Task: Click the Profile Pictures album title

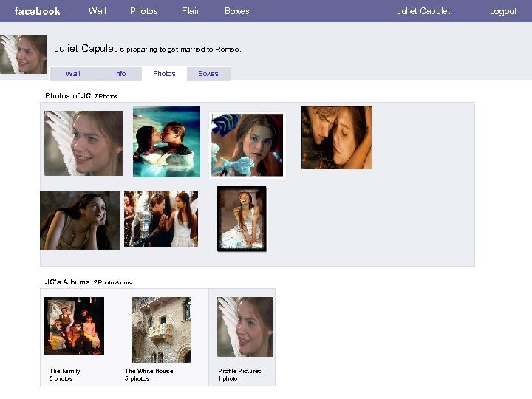Action: click(x=239, y=371)
